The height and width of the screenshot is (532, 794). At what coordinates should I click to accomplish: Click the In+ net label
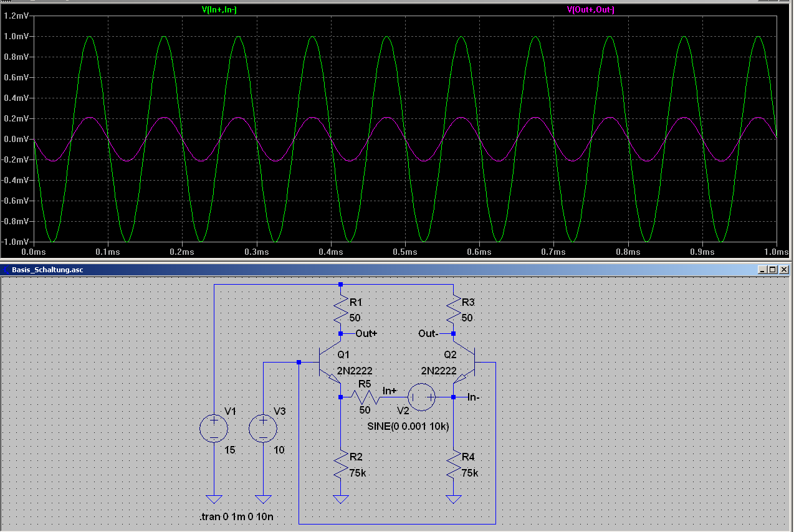click(x=390, y=391)
